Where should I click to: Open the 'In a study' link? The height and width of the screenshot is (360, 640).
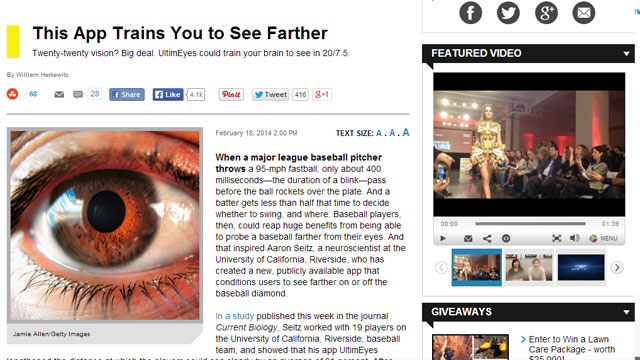coord(235,316)
